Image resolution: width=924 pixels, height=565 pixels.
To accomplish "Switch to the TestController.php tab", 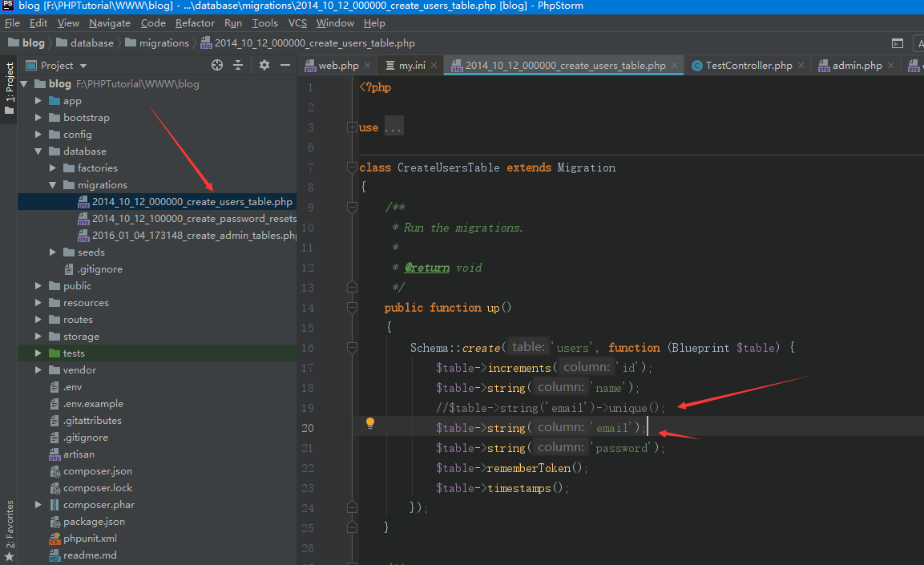I will point(748,66).
